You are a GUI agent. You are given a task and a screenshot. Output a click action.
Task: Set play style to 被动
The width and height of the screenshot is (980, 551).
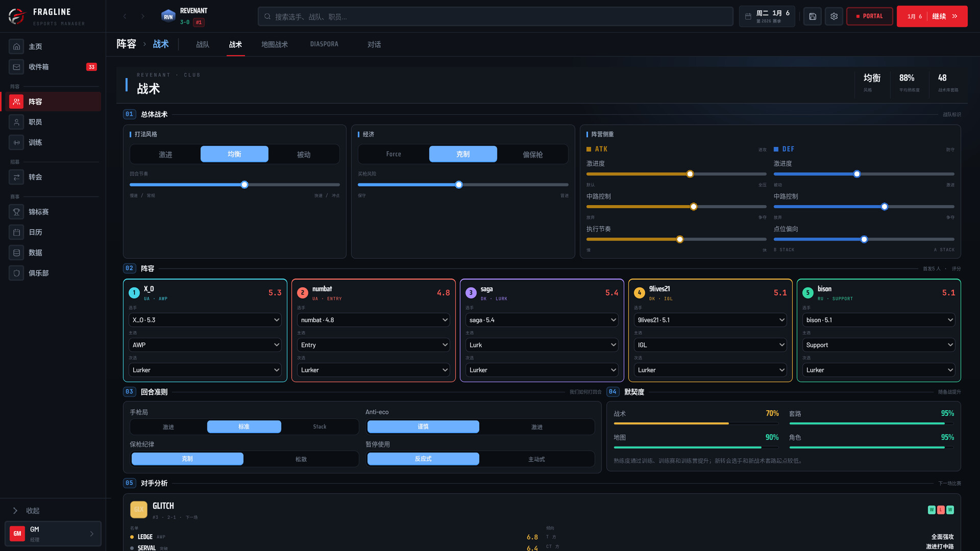click(304, 154)
